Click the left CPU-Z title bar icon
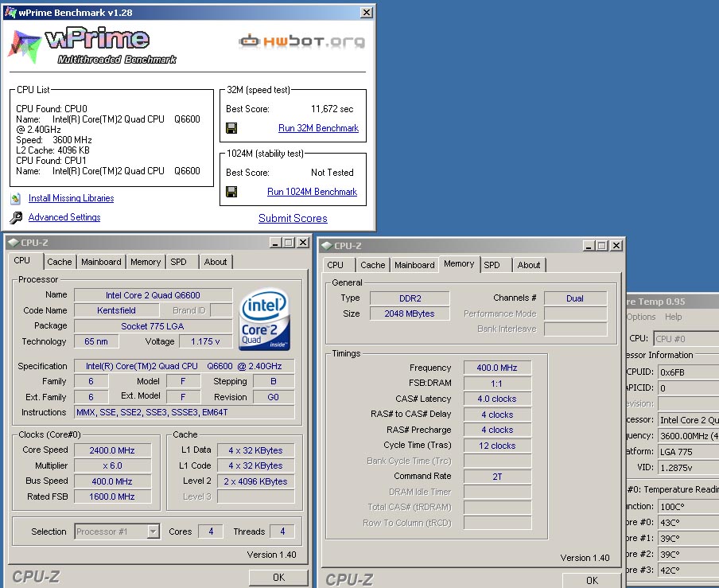The image size is (719, 588). pos(14,243)
